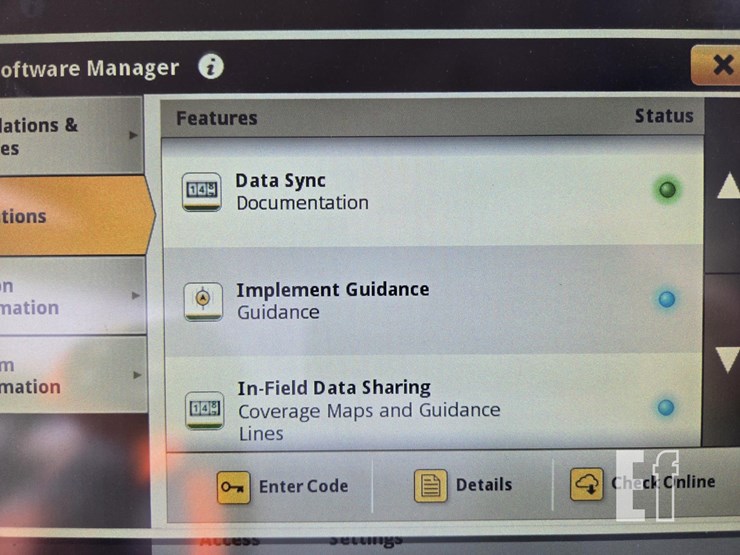Open the Details button label

click(483, 485)
